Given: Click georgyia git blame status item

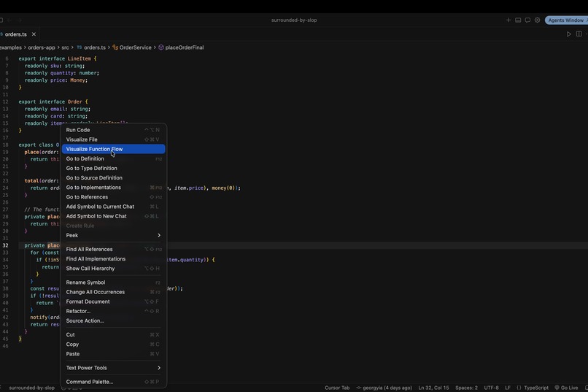Looking at the screenshot, I should click(384, 388).
